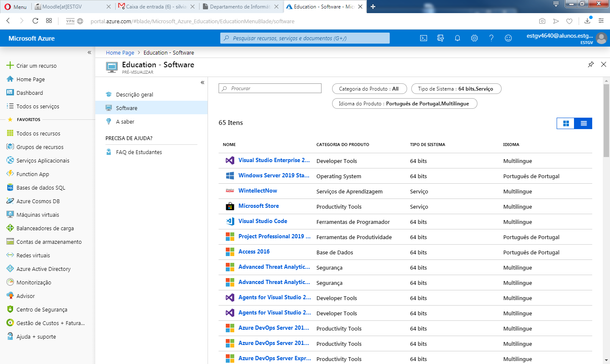Open portal settings gear
The image size is (610, 364).
(x=474, y=38)
